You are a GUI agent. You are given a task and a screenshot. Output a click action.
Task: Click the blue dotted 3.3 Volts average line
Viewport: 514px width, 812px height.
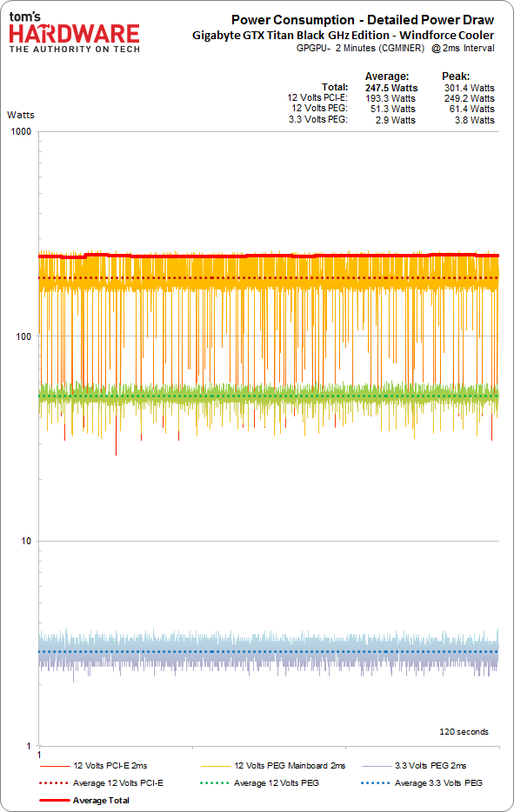pos(269,651)
